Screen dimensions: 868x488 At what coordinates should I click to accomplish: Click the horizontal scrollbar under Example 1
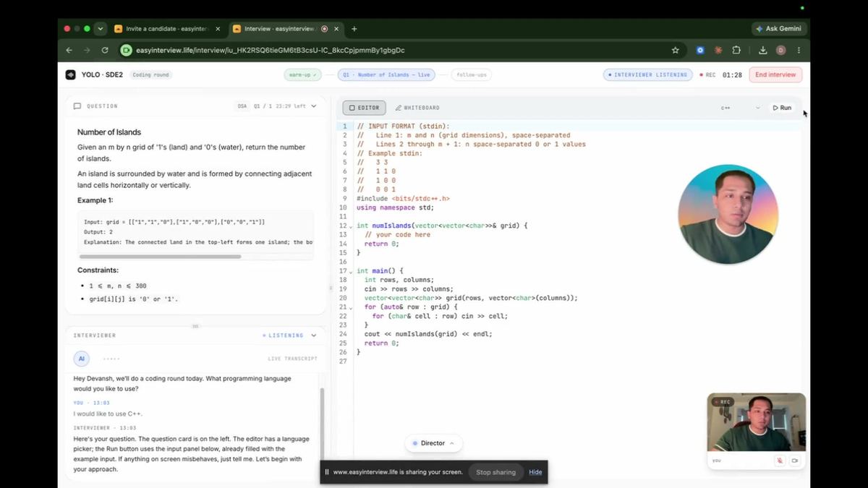pyautogui.click(x=160, y=256)
